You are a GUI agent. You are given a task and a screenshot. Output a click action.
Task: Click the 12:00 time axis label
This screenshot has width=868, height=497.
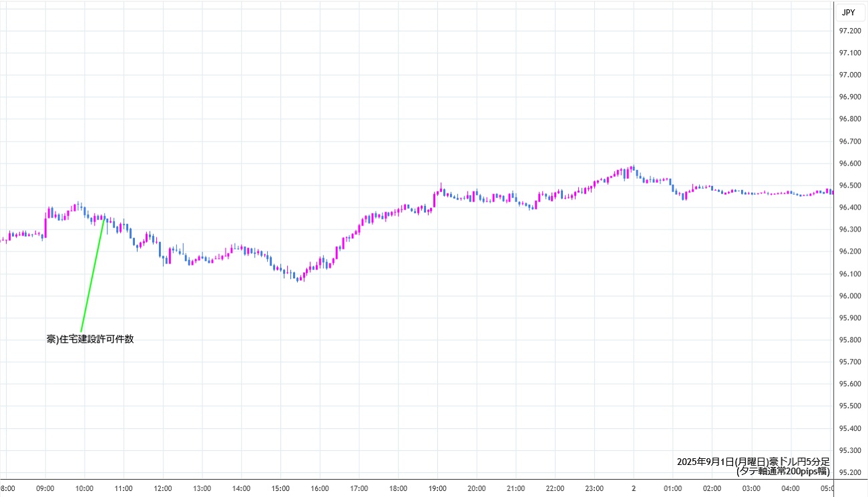(163, 488)
